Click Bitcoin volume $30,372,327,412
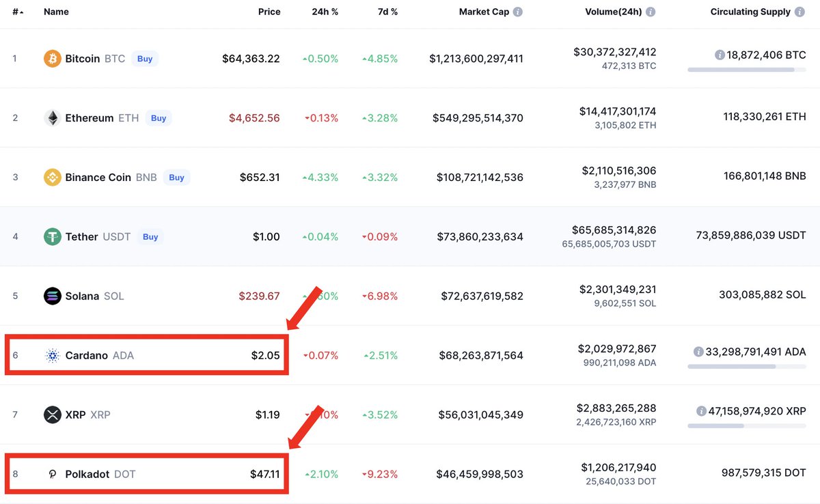The image size is (820, 504). (615, 52)
